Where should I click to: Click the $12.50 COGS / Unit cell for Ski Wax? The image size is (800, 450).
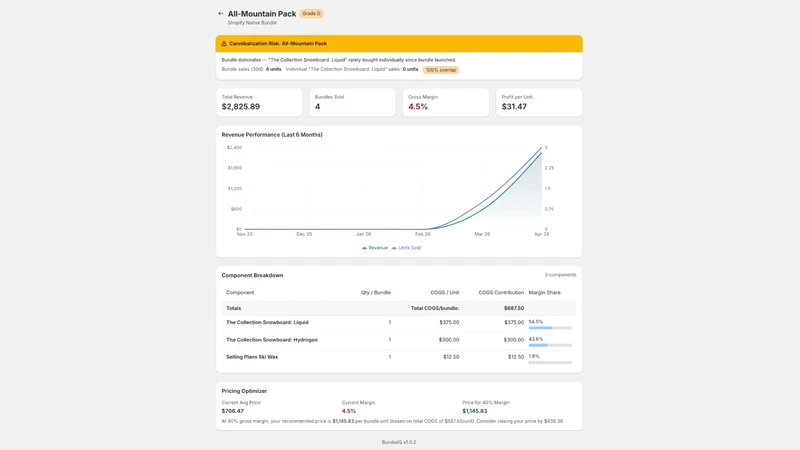(x=451, y=357)
